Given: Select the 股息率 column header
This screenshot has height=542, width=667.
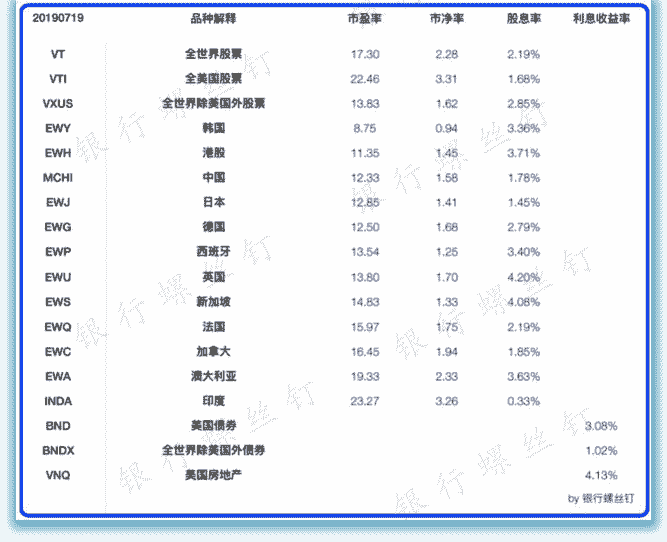Looking at the screenshot, I should (x=524, y=19).
